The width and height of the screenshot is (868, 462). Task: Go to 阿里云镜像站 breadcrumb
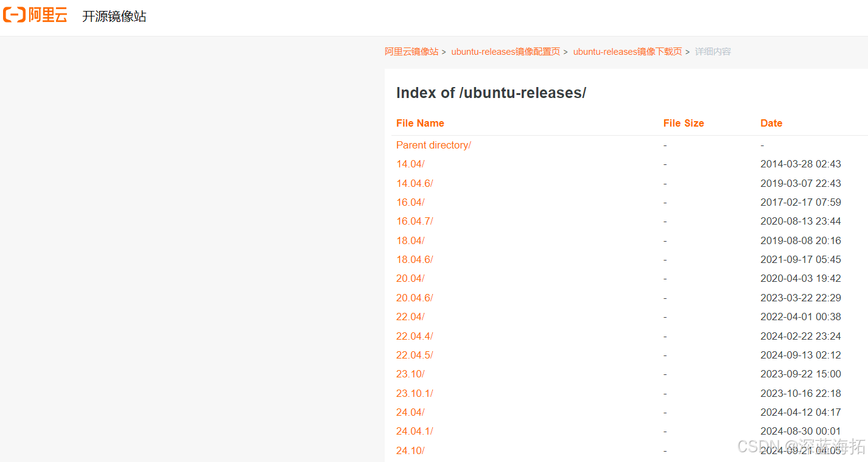click(411, 52)
